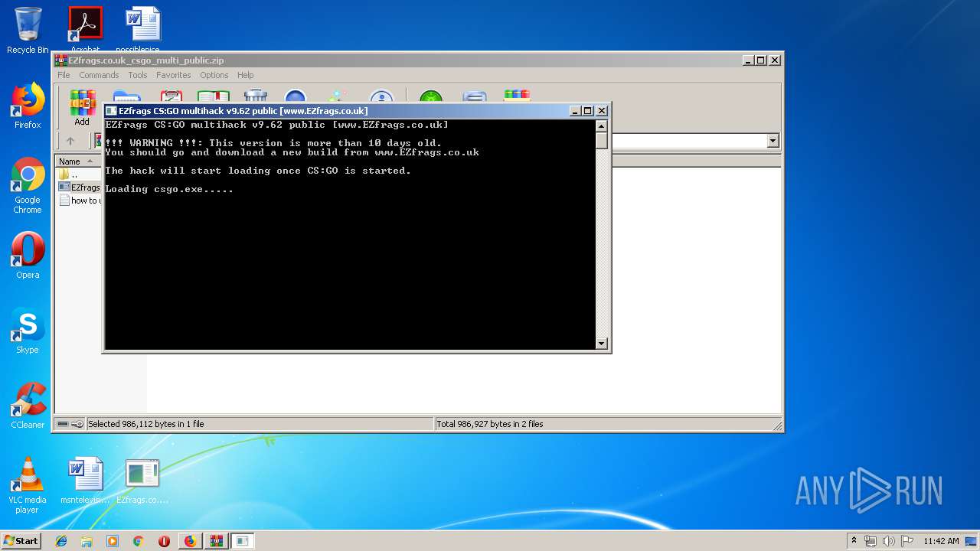Show hidden icons in the system tray
The height and width of the screenshot is (551, 980).
point(854,541)
